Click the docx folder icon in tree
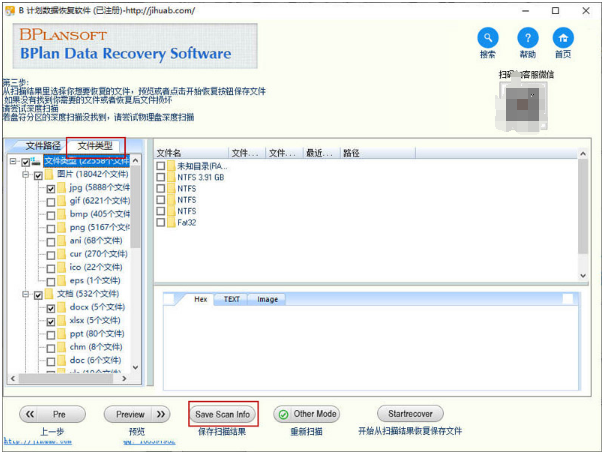Image resolution: width=606 pixels, height=454 pixels. [62, 309]
